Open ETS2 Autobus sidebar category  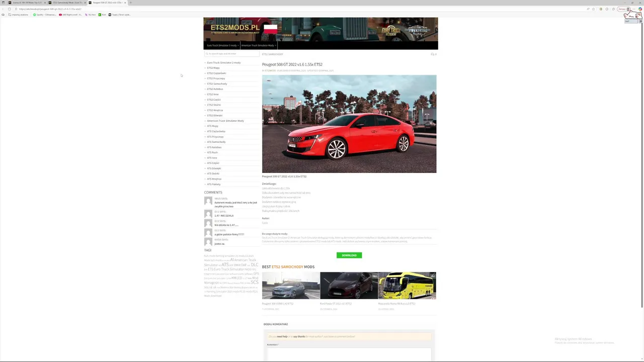tap(215, 89)
